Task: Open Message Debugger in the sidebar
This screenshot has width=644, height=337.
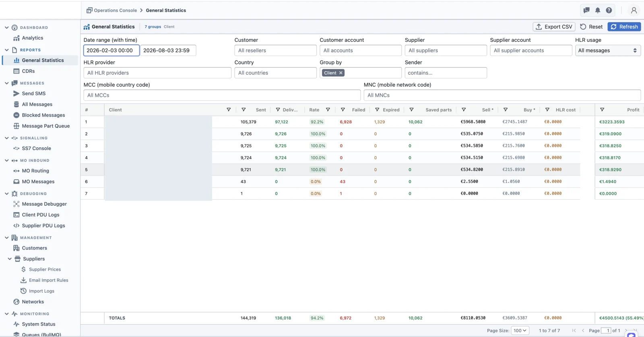Action: coord(44,204)
